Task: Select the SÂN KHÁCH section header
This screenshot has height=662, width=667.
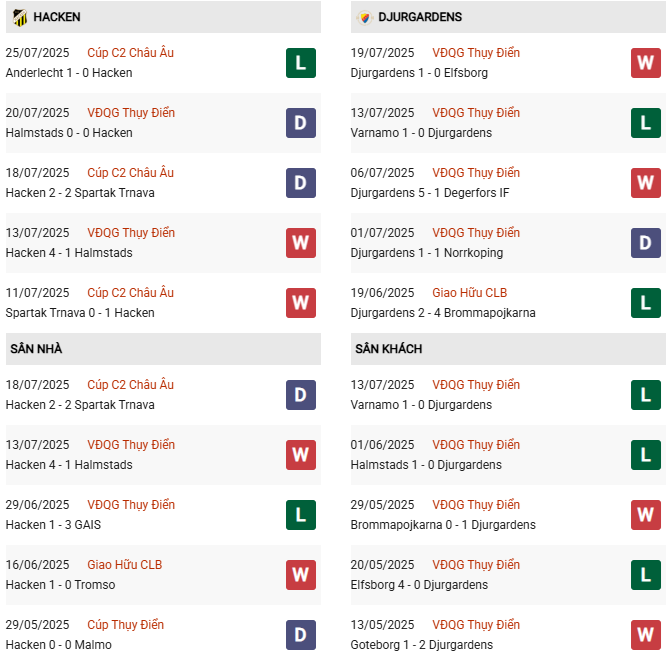Action: [x=388, y=349]
